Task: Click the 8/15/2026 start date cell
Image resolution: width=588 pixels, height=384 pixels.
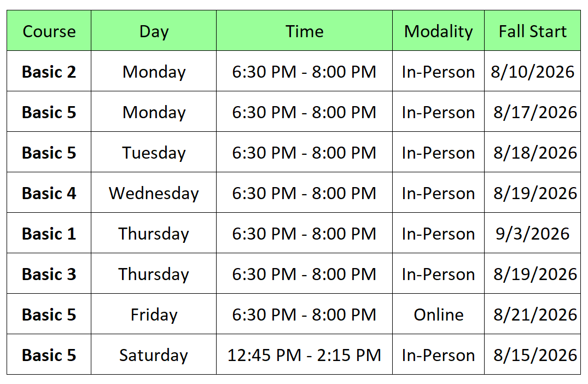Action: (x=533, y=355)
